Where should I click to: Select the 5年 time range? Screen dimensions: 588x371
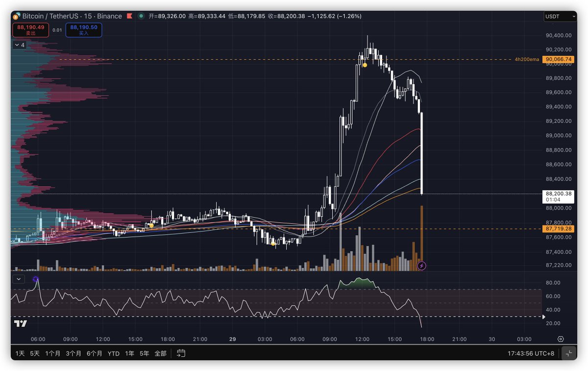(x=144, y=353)
